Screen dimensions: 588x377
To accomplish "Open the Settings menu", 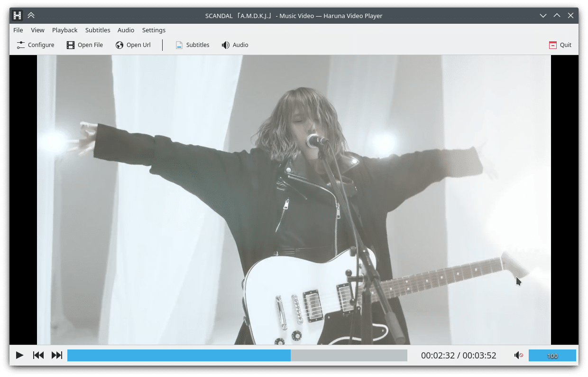I will pos(154,30).
